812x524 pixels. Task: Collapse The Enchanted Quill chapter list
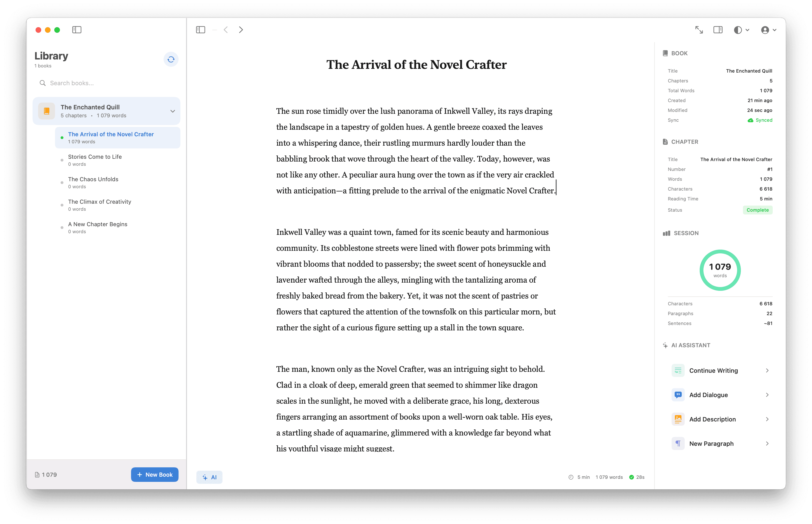click(x=173, y=111)
